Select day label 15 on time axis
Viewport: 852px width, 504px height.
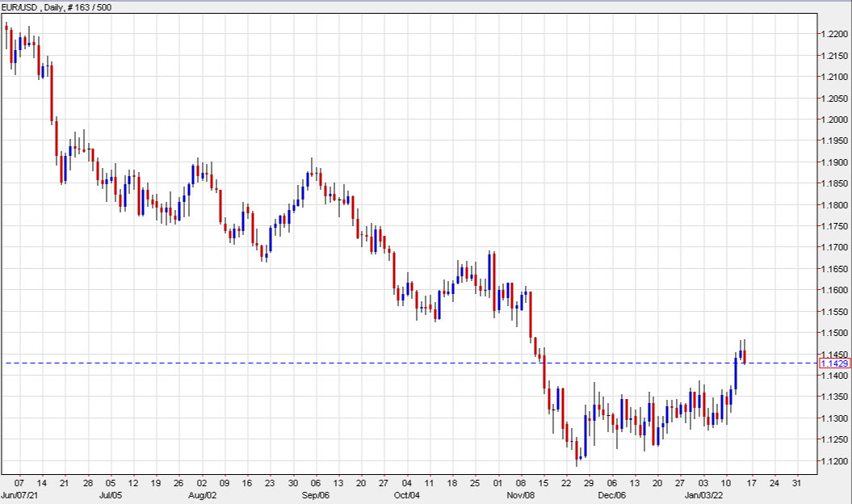[x=544, y=483]
